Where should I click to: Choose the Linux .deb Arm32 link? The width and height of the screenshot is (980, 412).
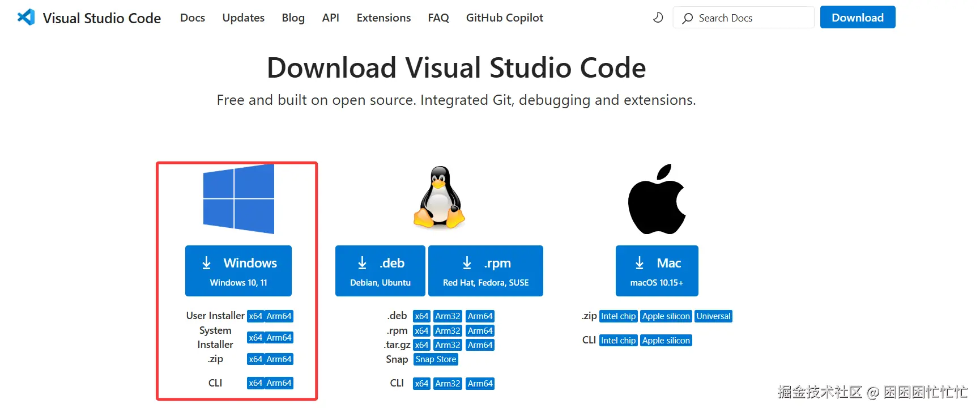(448, 316)
